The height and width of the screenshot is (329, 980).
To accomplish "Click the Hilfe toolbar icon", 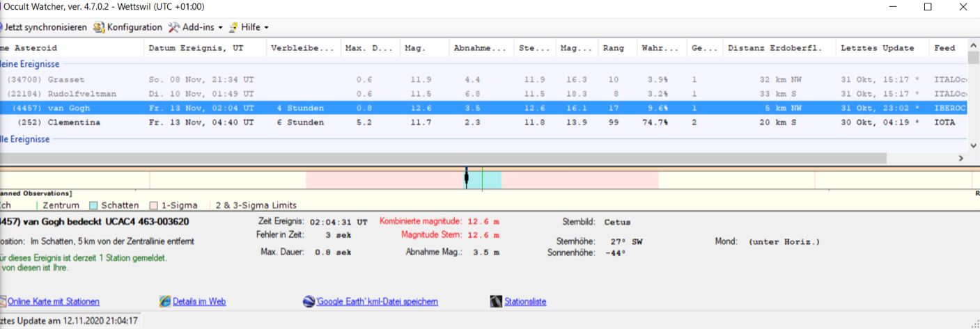I will pos(233,27).
